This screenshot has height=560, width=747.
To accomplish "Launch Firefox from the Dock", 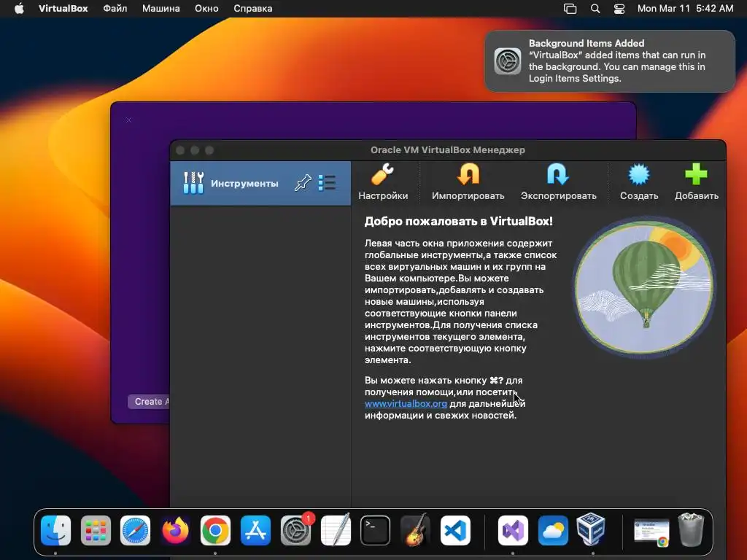I will tap(175, 531).
